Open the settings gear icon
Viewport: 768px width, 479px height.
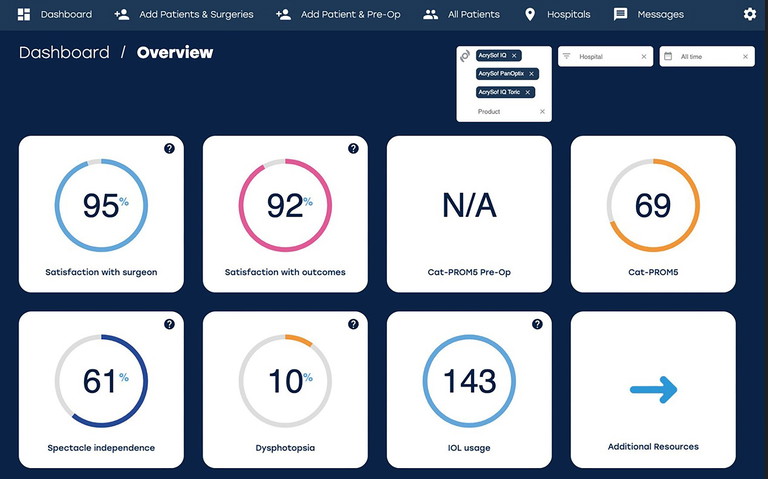click(x=750, y=14)
